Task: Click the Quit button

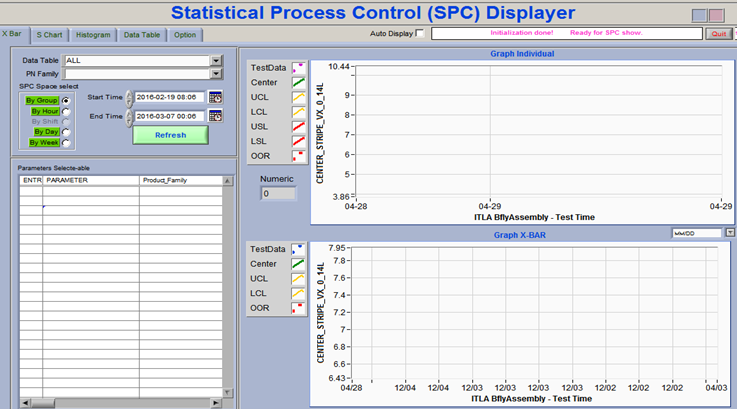Action: [x=719, y=34]
